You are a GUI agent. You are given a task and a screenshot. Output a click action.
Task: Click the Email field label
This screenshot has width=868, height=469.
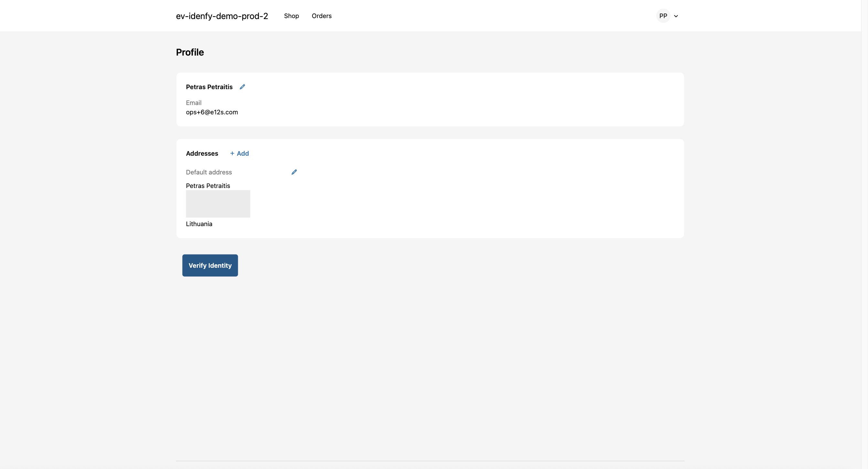click(194, 103)
